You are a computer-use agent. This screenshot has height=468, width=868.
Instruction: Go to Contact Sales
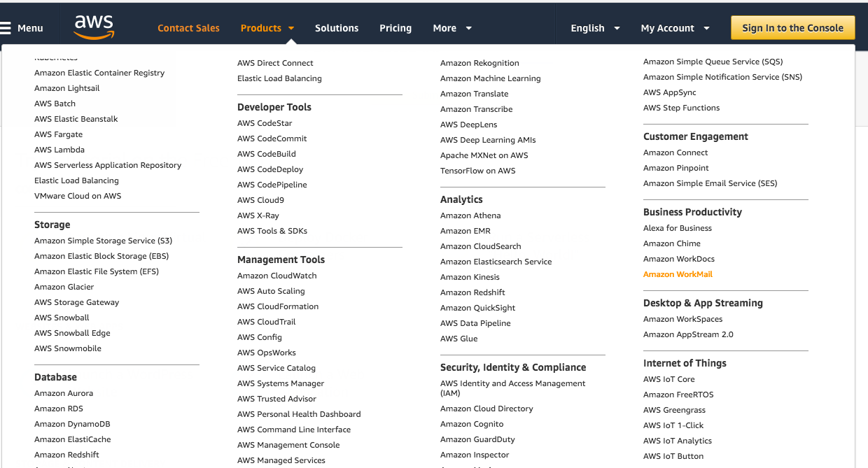click(x=188, y=28)
